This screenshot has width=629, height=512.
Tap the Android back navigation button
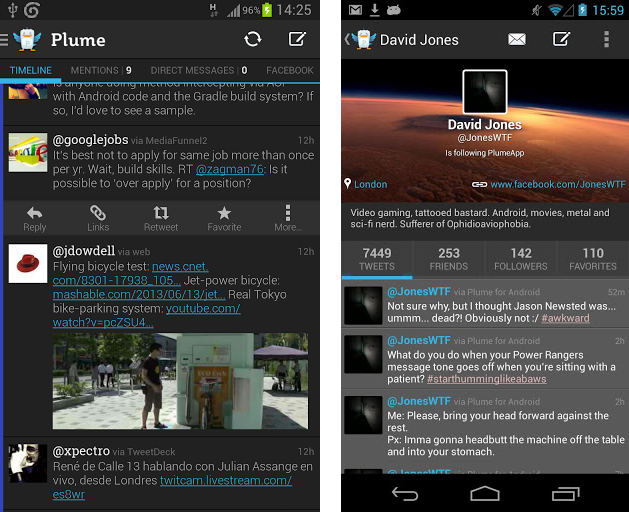(x=405, y=494)
